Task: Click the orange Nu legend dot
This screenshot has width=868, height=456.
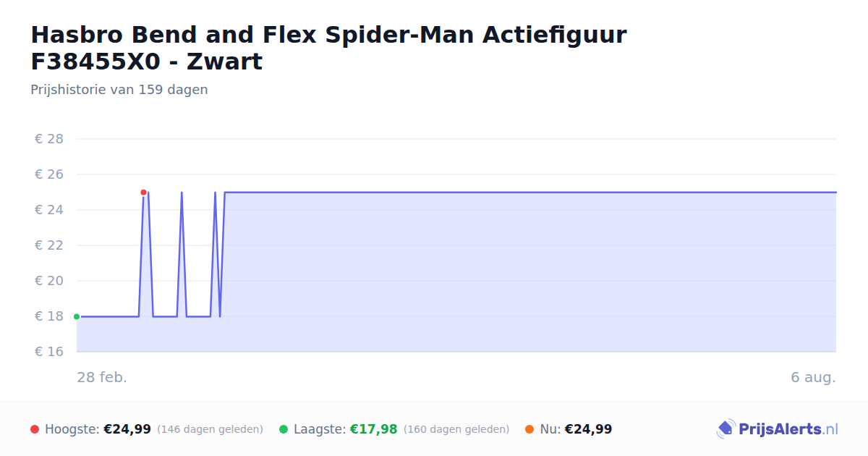Action: pos(529,429)
